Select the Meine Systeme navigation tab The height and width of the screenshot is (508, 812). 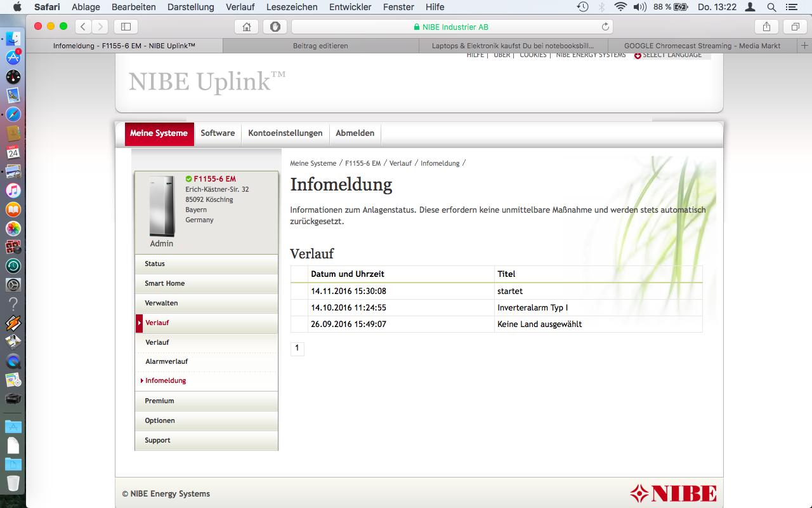pyautogui.click(x=159, y=133)
